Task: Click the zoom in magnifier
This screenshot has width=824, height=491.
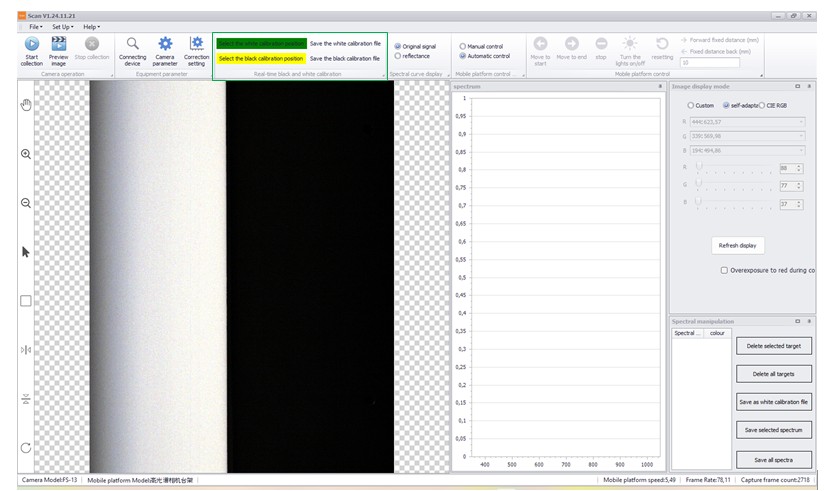Action: (26, 154)
